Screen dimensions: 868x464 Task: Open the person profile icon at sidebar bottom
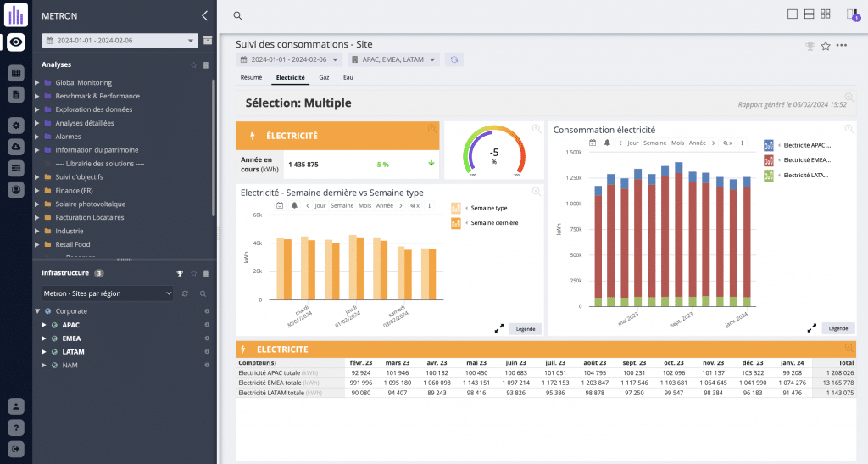pos(16,406)
